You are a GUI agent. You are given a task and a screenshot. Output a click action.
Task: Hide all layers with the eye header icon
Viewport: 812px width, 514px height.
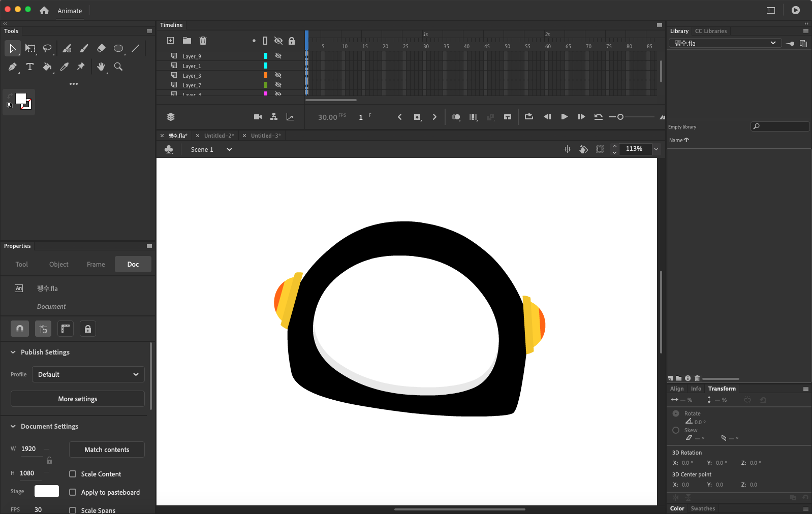pyautogui.click(x=278, y=41)
